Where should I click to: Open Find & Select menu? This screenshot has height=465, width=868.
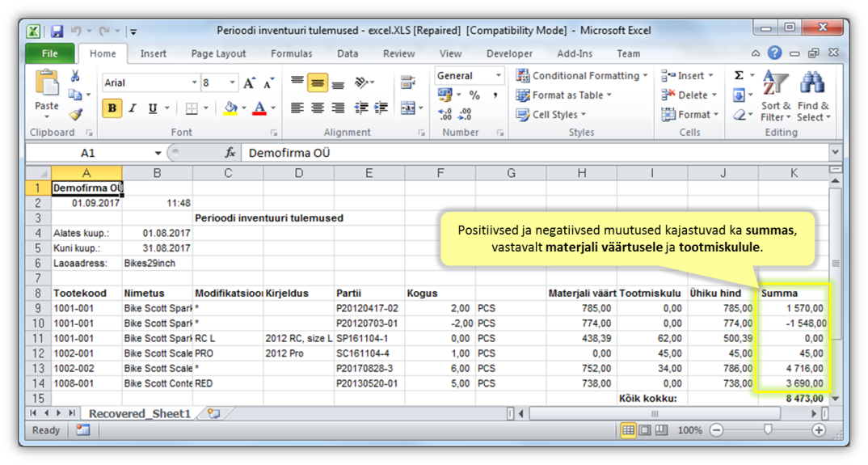pyautogui.click(x=813, y=95)
